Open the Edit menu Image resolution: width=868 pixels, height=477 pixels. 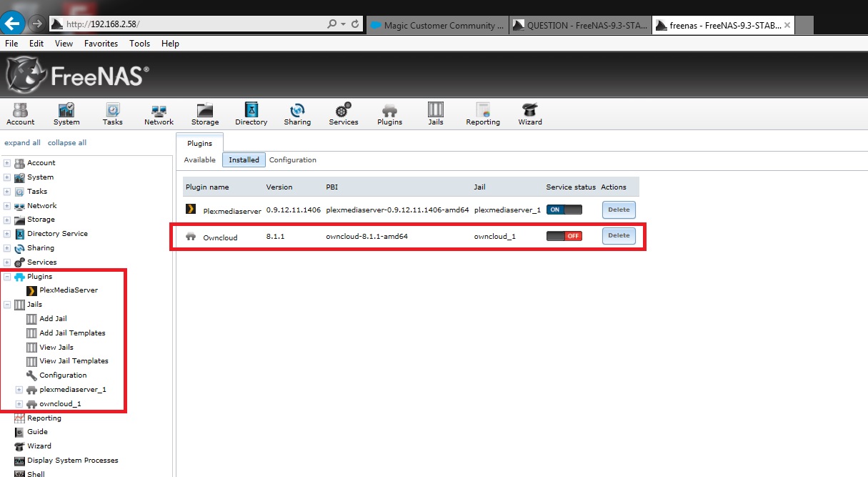point(36,44)
